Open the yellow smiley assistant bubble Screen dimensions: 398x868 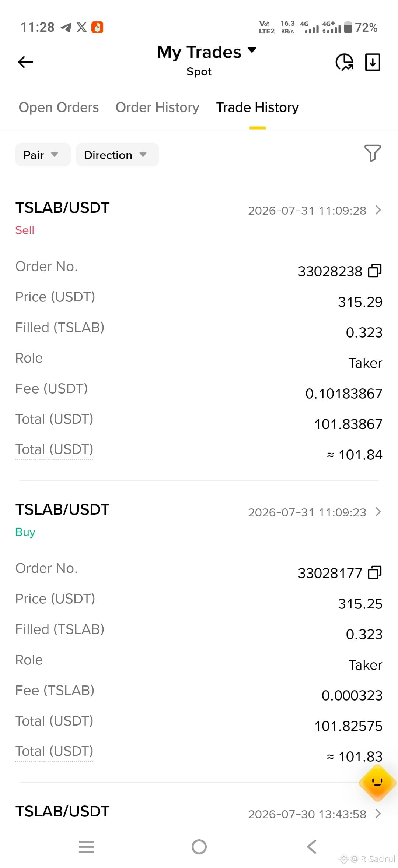point(377,782)
